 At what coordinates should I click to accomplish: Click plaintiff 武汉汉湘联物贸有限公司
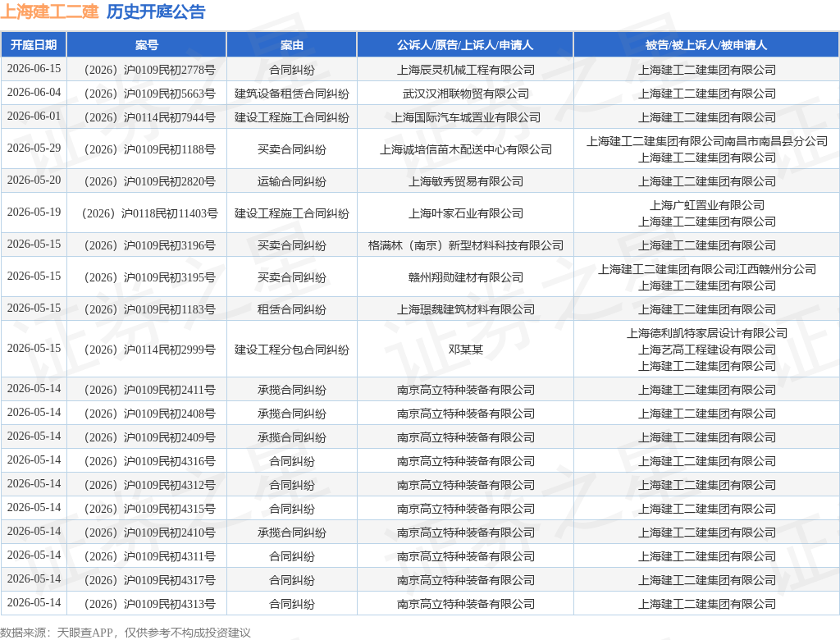click(x=466, y=94)
